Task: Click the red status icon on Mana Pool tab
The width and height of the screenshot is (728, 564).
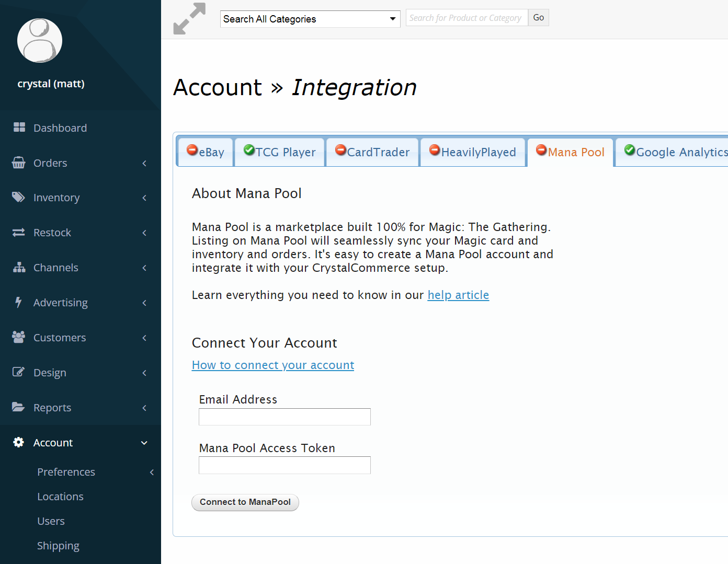Action: (x=542, y=150)
